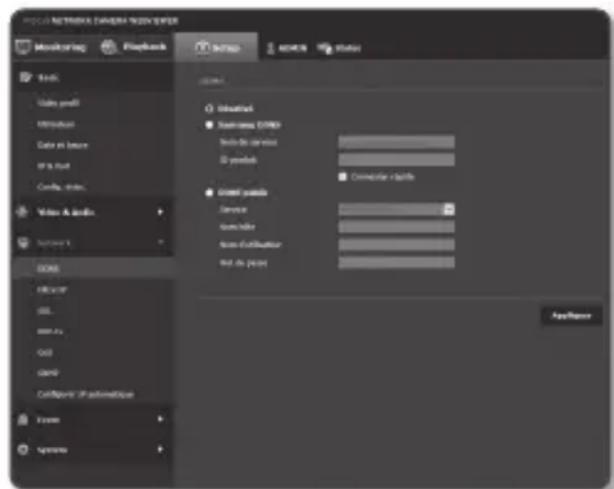
Task: Click the Playback icon in top bar
Action: click(x=104, y=48)
